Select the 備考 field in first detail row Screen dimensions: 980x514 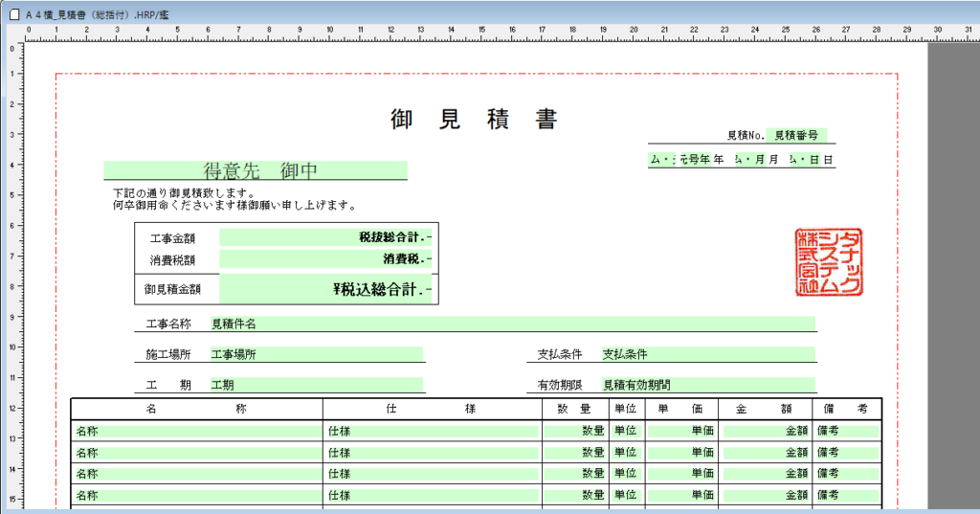848,431
